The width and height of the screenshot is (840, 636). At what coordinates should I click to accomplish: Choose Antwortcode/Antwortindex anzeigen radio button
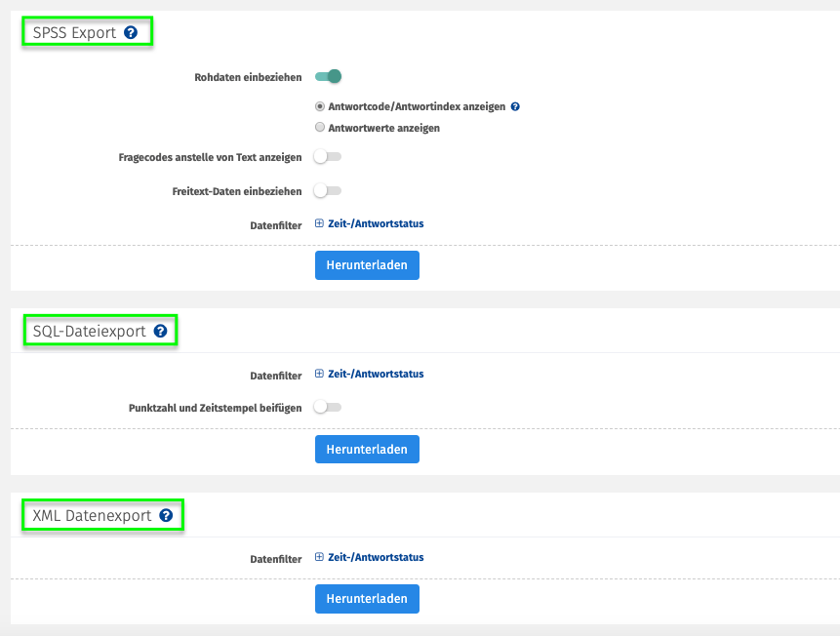(x=320, y=106)
